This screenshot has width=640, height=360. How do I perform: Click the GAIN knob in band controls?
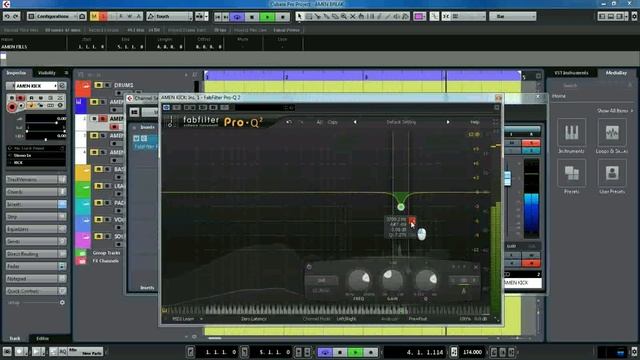(x=392, y=280)
